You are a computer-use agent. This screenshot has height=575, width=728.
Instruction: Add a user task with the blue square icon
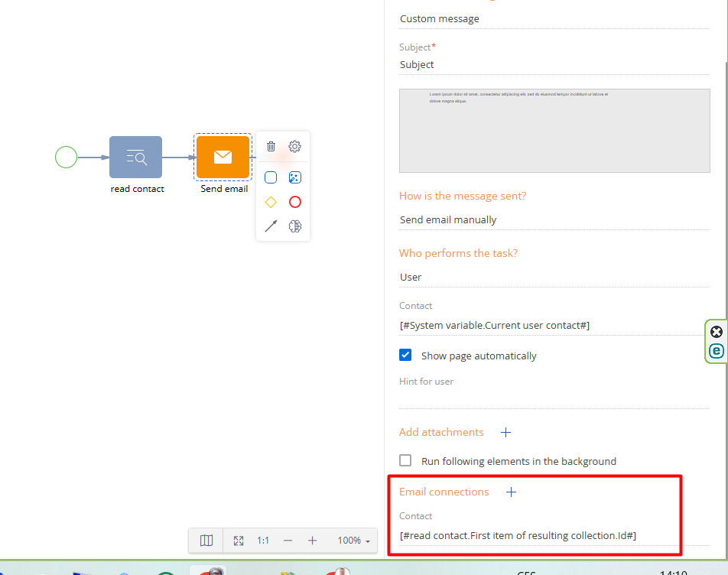coord(271,177)
